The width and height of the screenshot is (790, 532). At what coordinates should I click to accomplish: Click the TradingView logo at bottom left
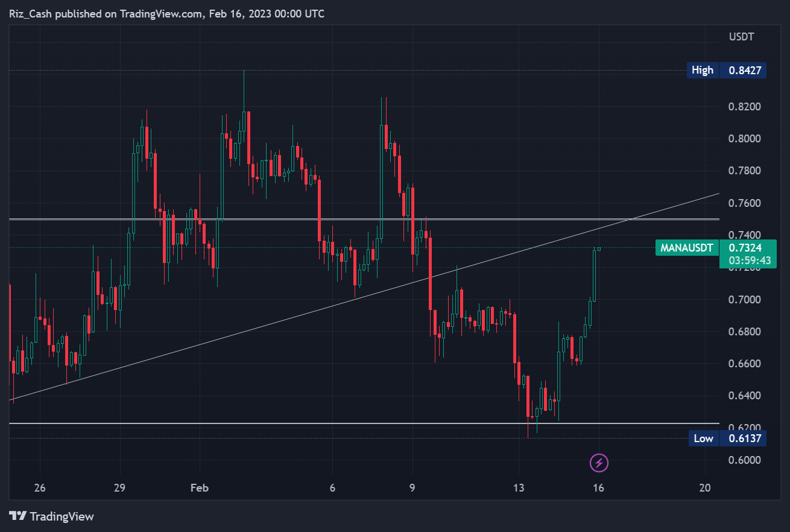[x=52, y=516]
